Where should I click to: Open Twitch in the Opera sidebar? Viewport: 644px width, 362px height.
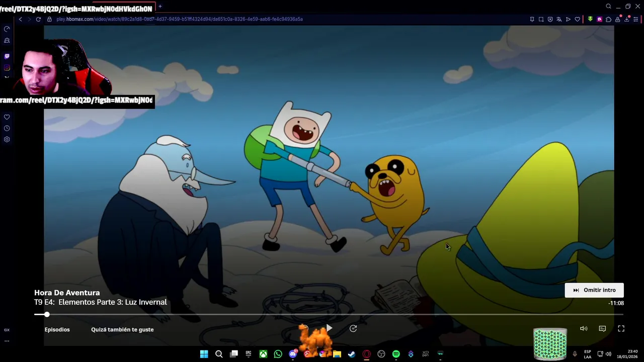point(7,56)
